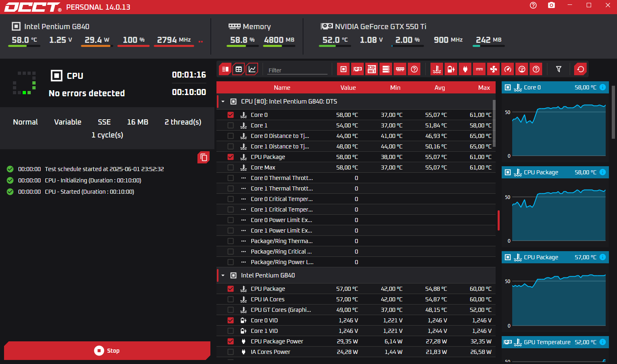Click the '2 thread(s)' test setting
The image size is (617, 364).
(183, 122)
